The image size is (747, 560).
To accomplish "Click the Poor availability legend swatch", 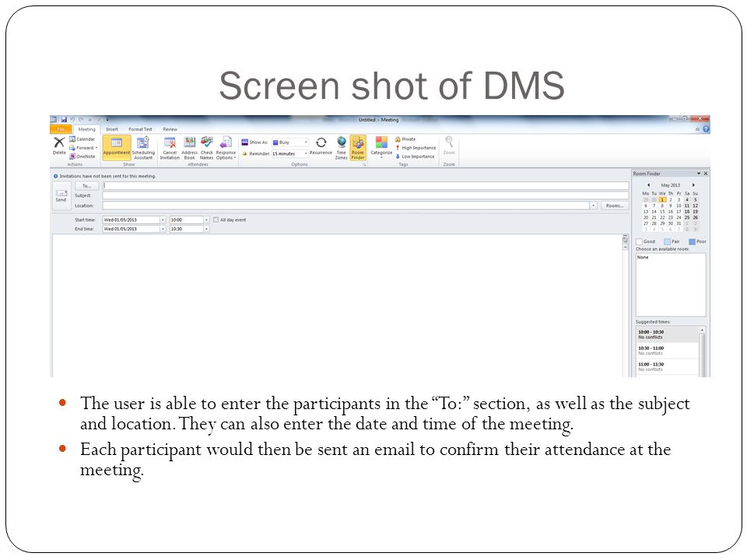I will 692,242.
